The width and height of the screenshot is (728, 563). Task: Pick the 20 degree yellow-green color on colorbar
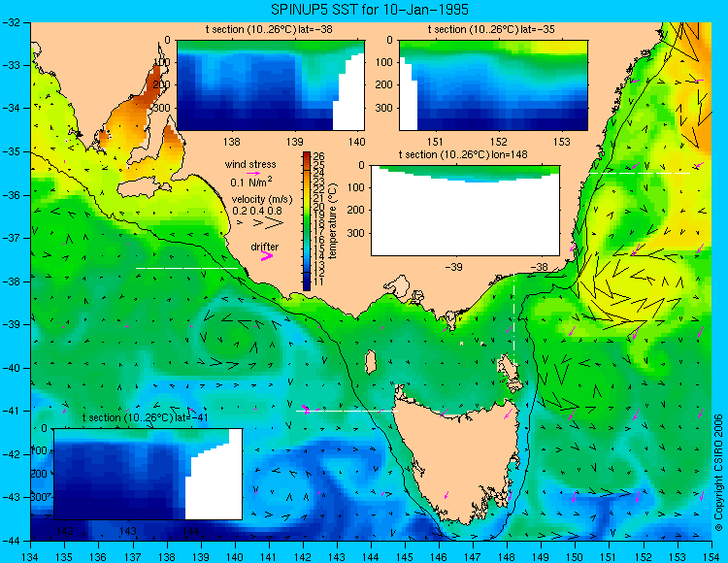click(307, 206)
